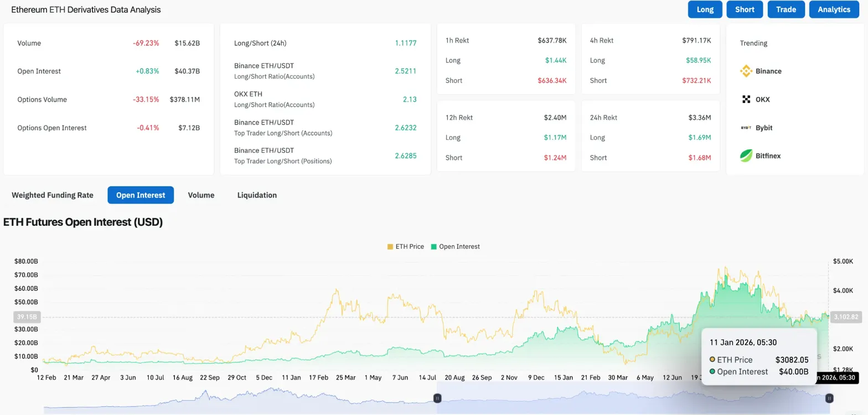Click the Binance ETH/USDT Long/Short Ratio value
Screen dimensions: 868x415
[x=406, y=71]
